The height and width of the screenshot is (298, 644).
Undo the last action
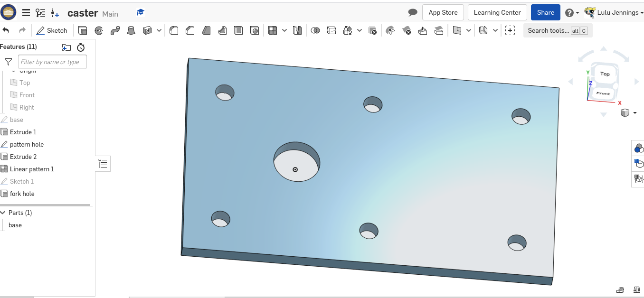click(x=6, y=30)
